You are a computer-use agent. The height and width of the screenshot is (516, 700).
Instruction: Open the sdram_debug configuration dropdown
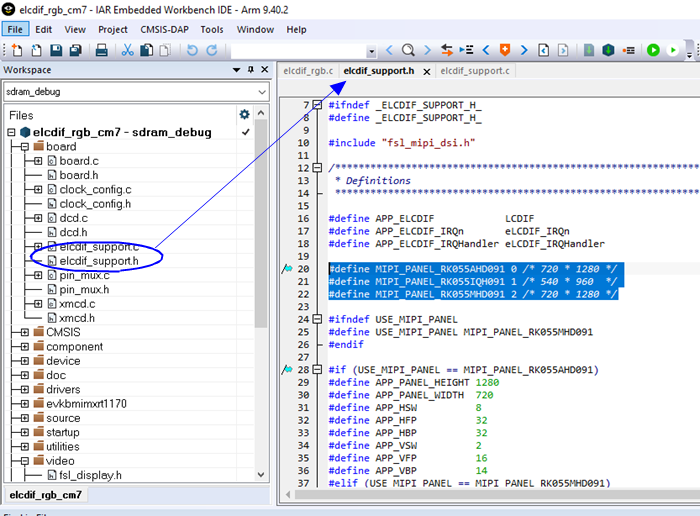[261, 92]
